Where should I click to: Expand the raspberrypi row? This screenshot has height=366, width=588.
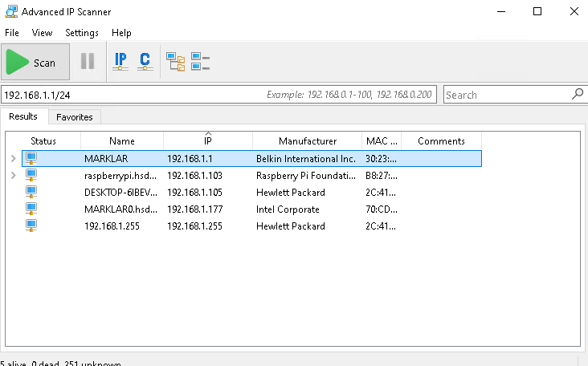point(14,175)
